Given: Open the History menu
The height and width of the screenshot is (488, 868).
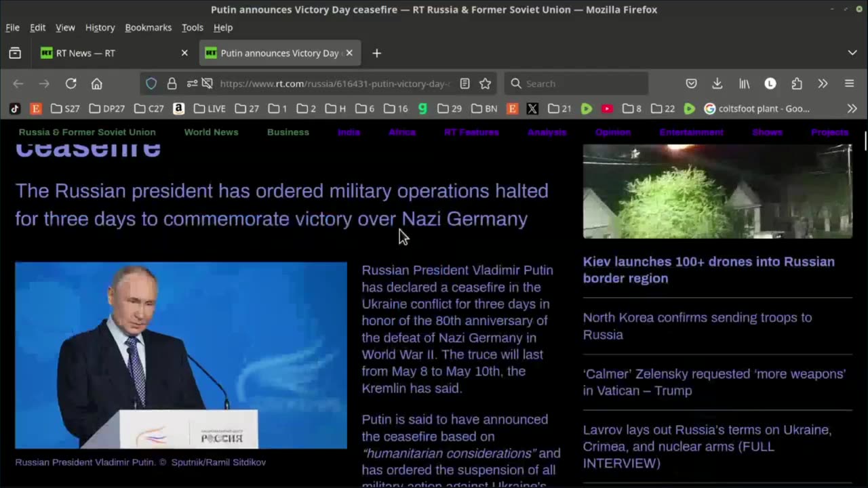Looking at the screenshot, I should pos(100,27).
